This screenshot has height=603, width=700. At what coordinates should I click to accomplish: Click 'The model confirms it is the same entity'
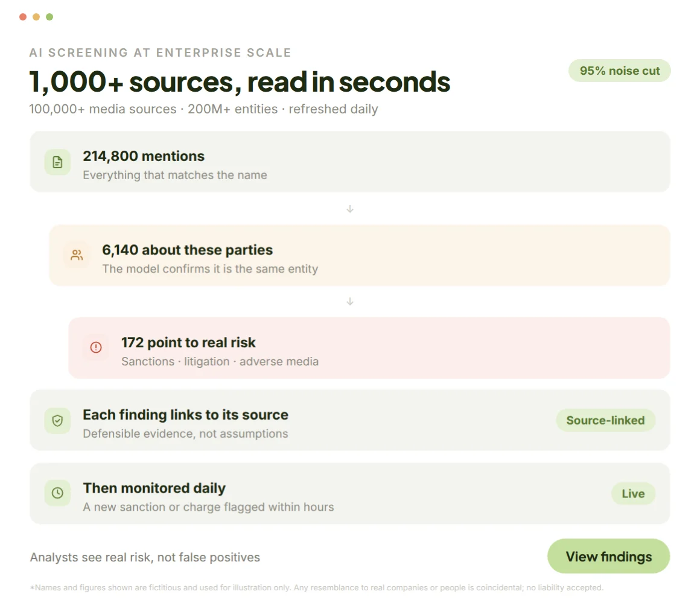tap(210, 269)
